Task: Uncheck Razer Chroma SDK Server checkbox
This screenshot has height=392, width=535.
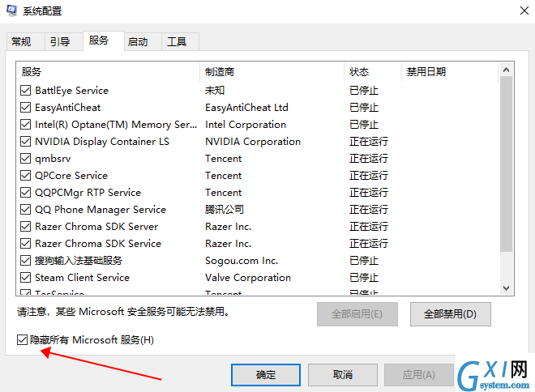Action: (x=26, y=227)
